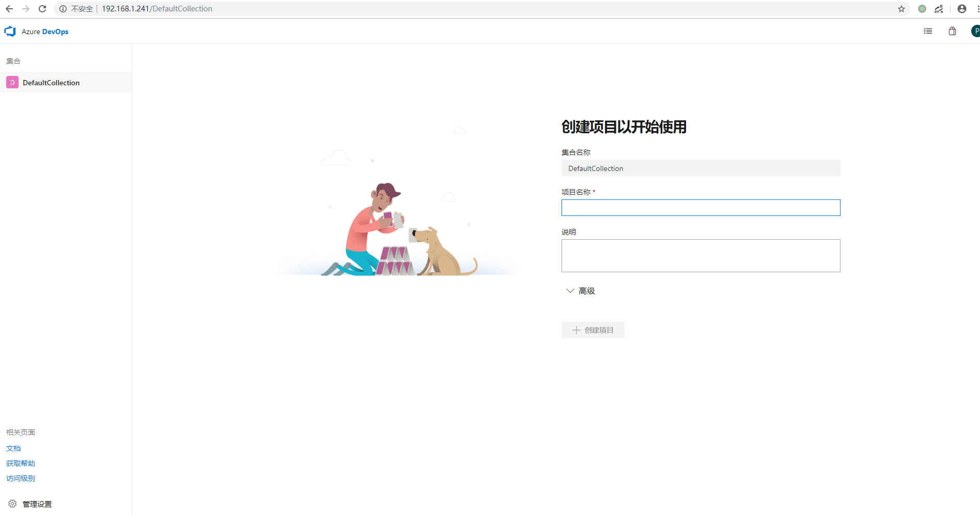Click the Azure DevOps logo icon
Screen dimensions: 980x515
point(10,32)
